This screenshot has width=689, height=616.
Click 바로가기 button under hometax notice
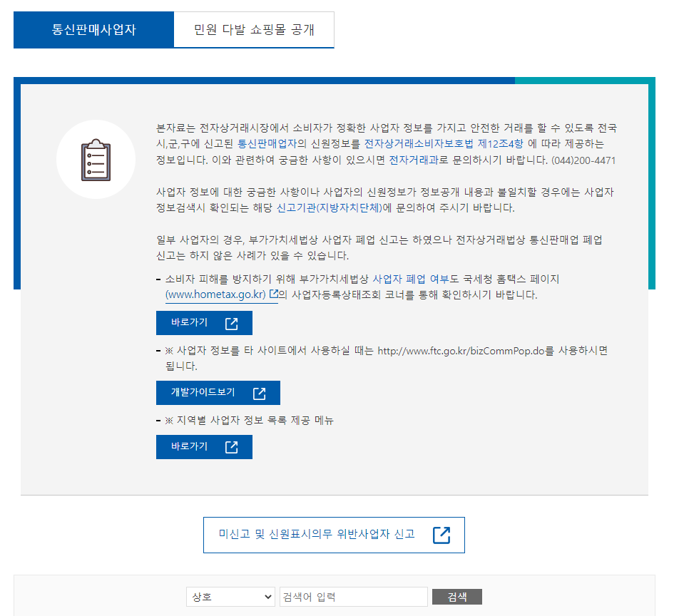pos(204,323)
